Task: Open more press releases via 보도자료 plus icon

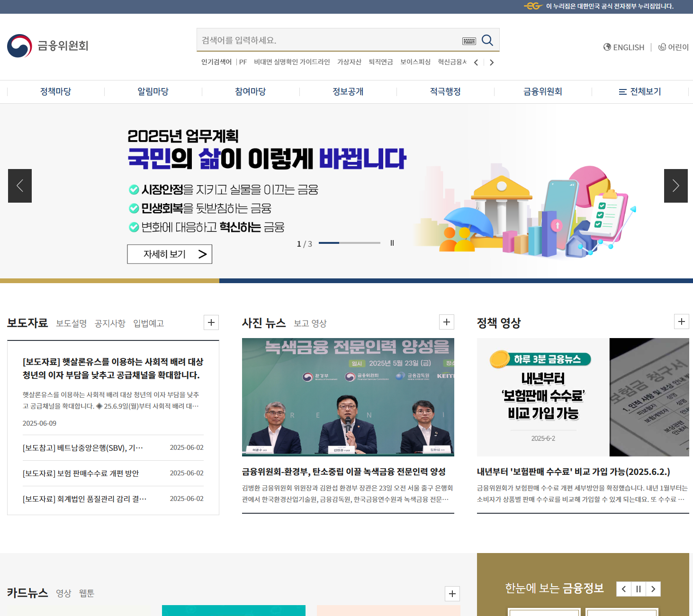Action: pyautogui.click(x=211, y=322)
